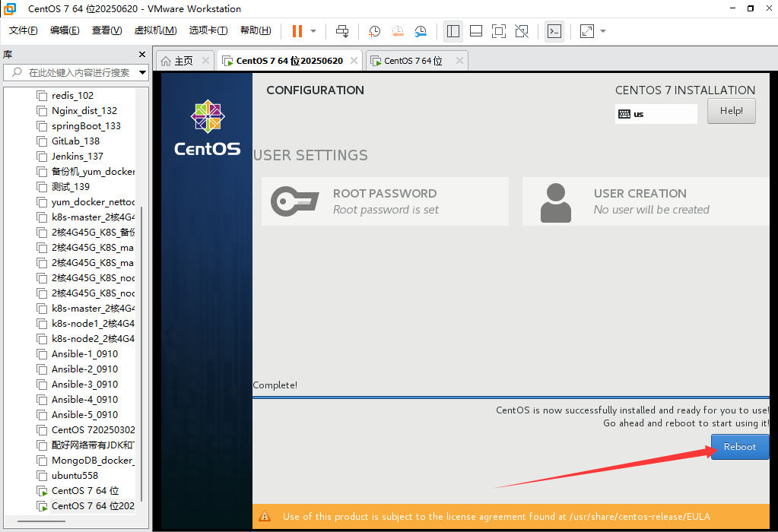This screenshot has width=778, height=532.
Task: Show the virtual machine console view icon
Action: (x=554, y=31)
